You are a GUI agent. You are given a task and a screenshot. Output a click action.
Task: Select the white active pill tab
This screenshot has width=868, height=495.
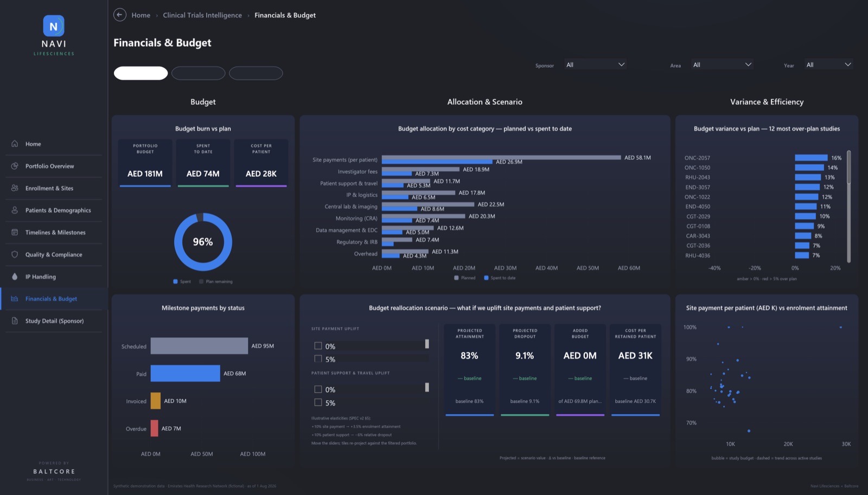pyautogui.click(x=141, y=73)
